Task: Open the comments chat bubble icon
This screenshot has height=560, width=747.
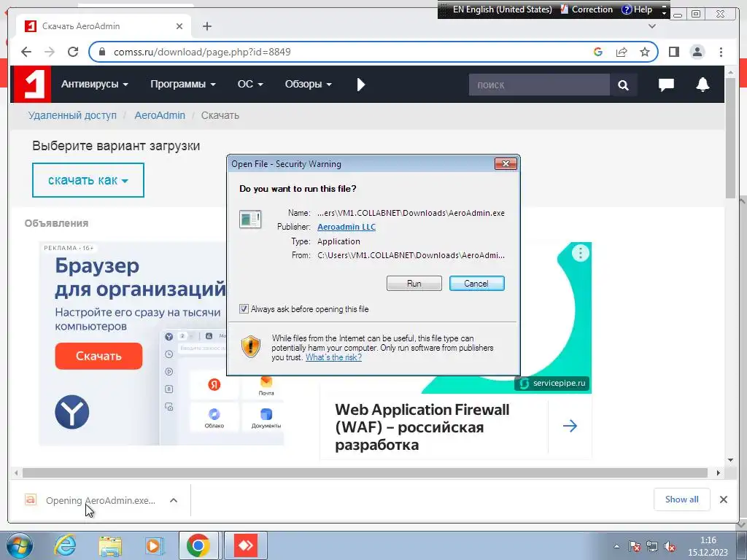Action: click(666, 85)
